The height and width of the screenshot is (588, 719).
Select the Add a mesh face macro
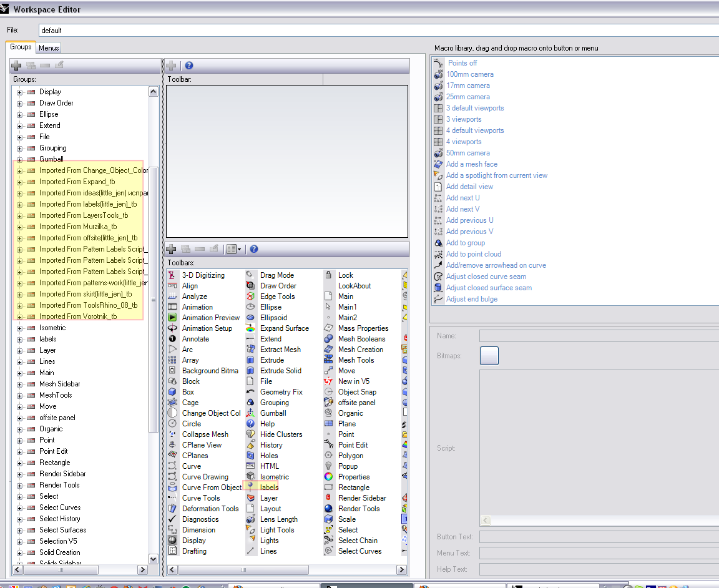471,164
